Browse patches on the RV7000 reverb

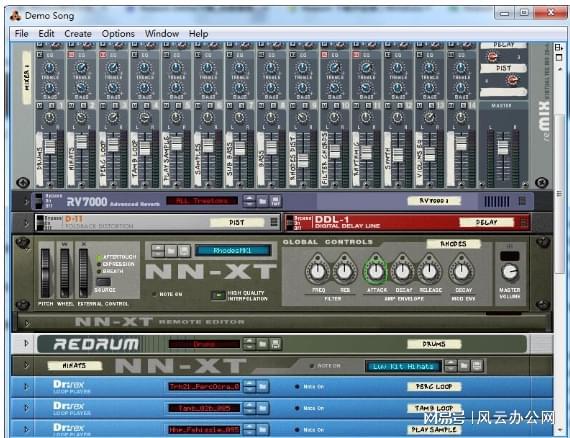pyautogui.click(x=262, y=201)
